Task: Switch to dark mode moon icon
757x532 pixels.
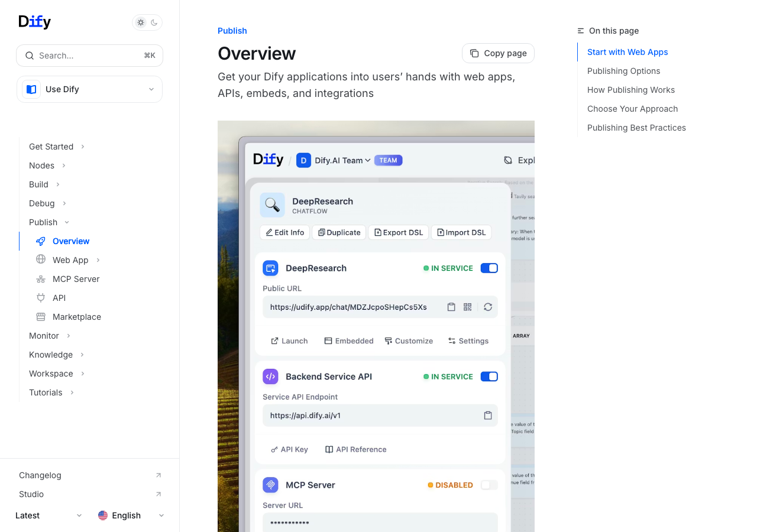Action: (154, 22)
